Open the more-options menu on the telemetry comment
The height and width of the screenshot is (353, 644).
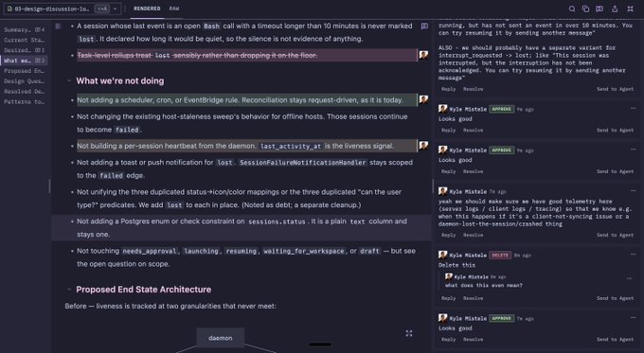click(633, 190)
